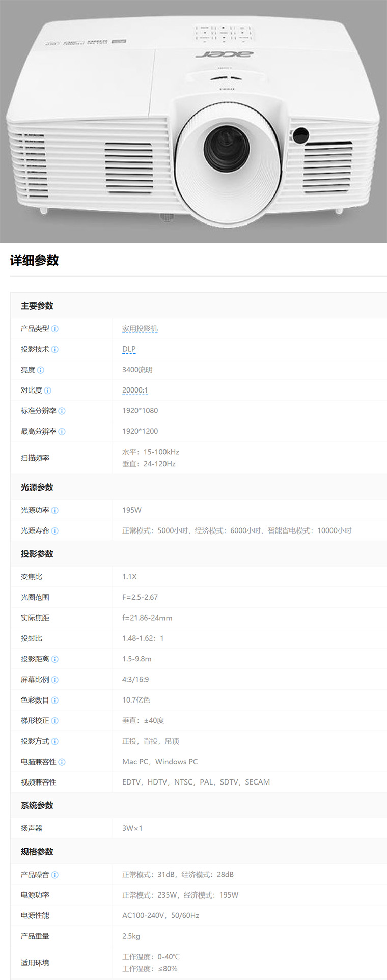
Task: Select the EDTV，HDTV video compatibility value
Action: point(196,782)
